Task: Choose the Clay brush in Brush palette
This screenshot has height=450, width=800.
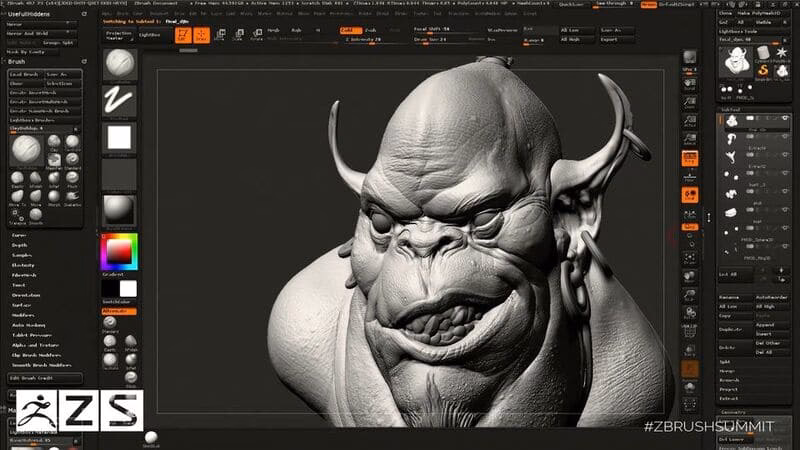Action: tap(54, 141)
